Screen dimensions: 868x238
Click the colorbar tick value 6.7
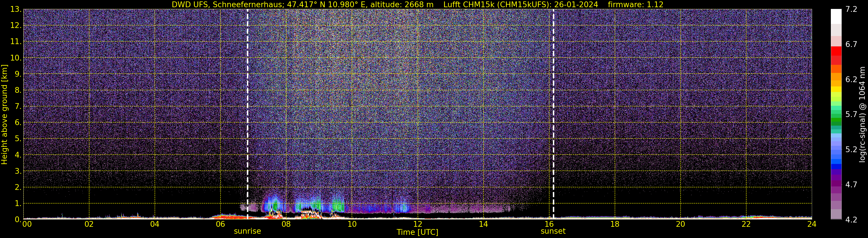point(851,44)
